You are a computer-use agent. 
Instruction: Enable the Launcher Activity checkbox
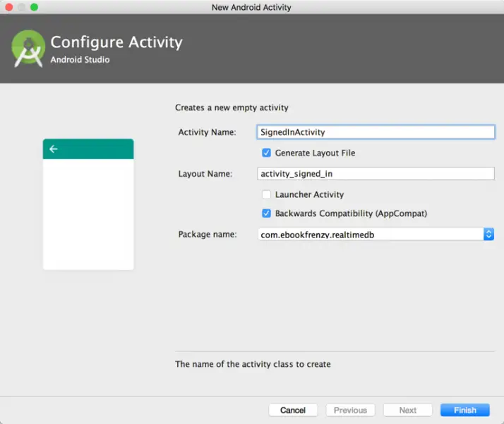point(266,194)
